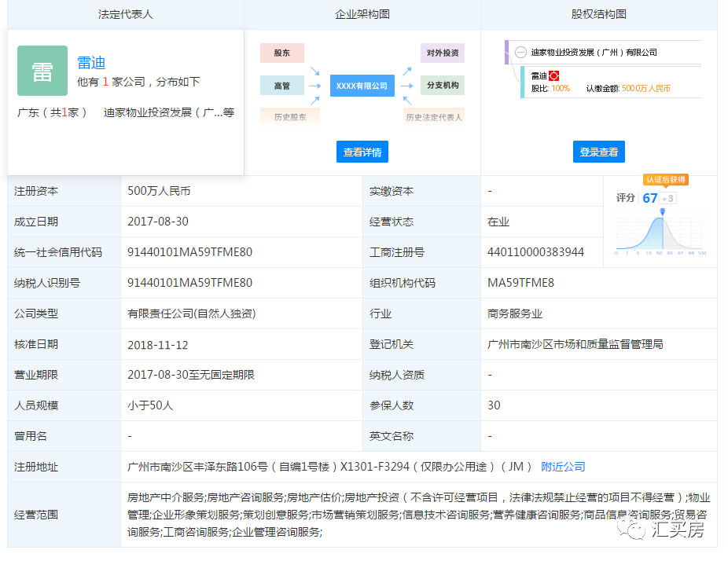Image resolution: width=728 pixels, height=561 pixels.
Task: Click the 2017-08-30至无固定期限 business term value
Action: click(191, 375)
